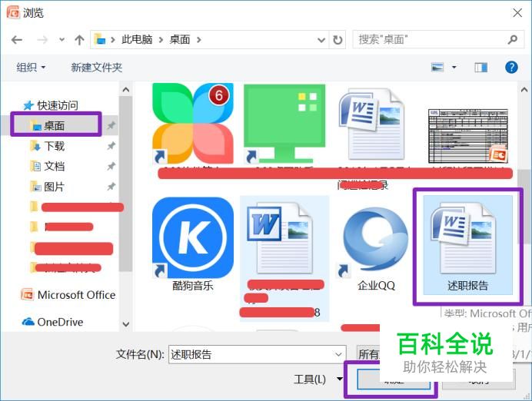Go back with the left arrow
This screenshot has width=532, height=401.
17,40
